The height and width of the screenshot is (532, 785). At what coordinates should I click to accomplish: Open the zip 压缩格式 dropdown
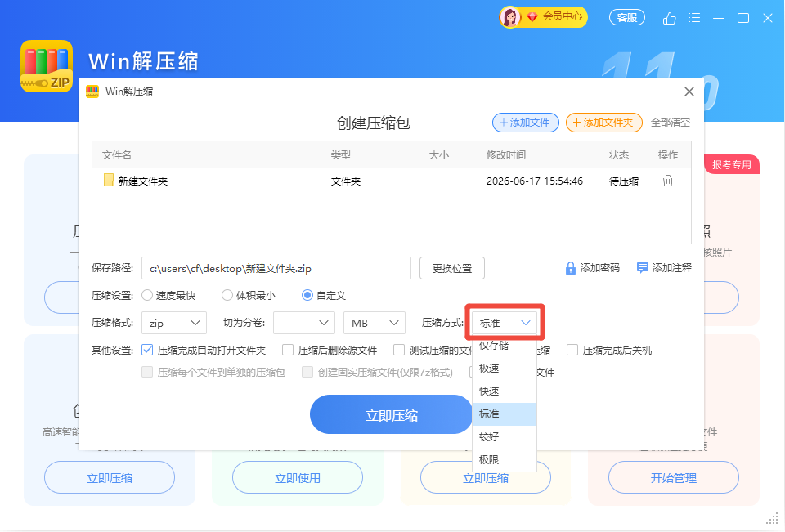[174, 323]
